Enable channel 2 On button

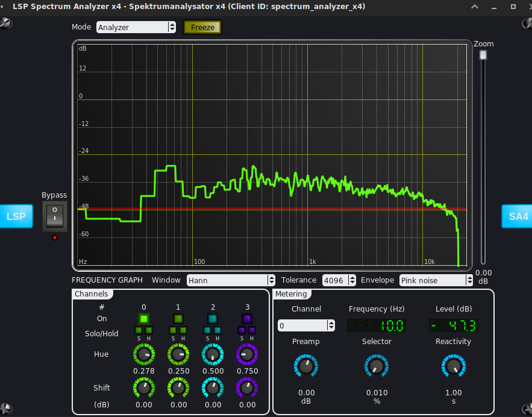(x=213, y=318)
